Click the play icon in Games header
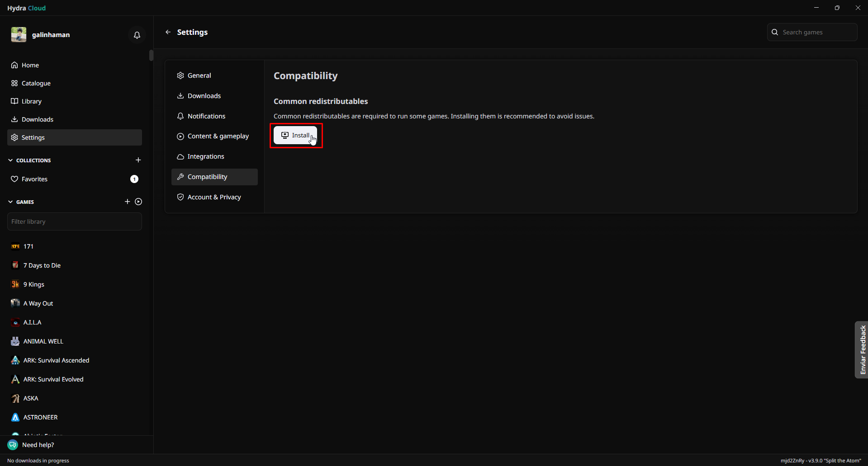The image size is (868, 466). (138, 202)
